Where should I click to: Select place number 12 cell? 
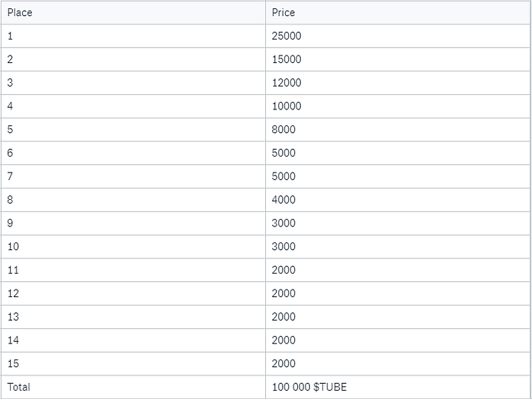point(133,293)
